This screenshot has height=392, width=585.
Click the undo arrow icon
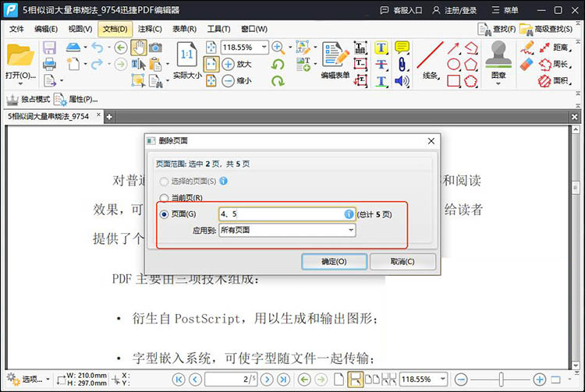pos(97,48)
